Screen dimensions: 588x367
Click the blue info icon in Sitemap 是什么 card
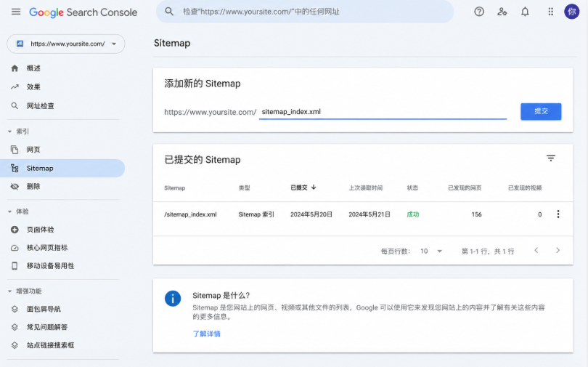point(173,299)
